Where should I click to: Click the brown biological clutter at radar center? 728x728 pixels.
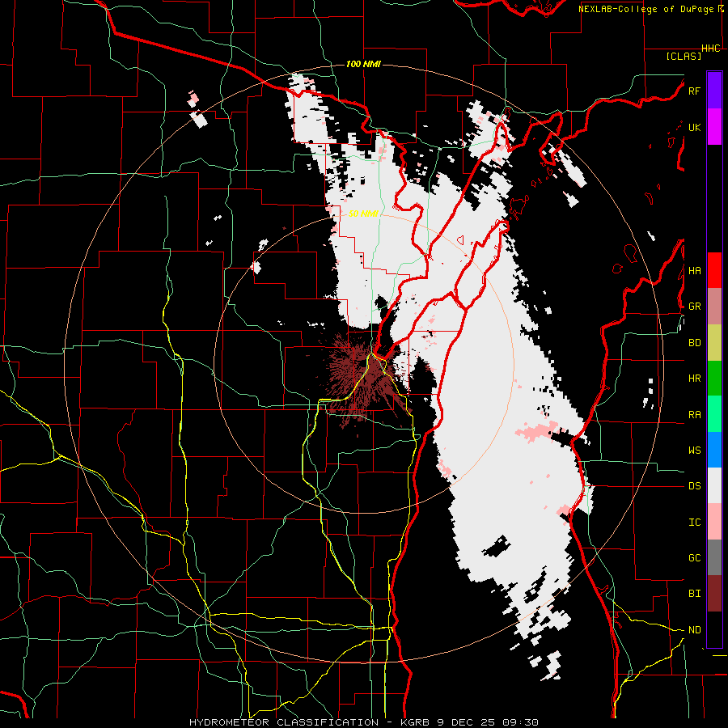[x=365, y=381]
